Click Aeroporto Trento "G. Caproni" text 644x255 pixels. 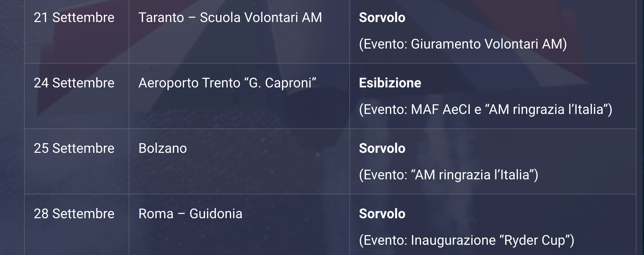click(x=228, y=83)
